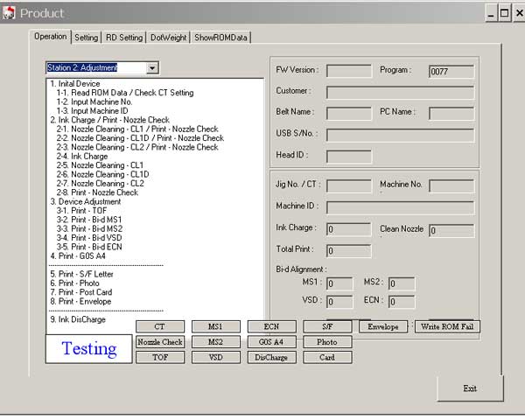
Task: Click the Card button
Action: [327, 357]
